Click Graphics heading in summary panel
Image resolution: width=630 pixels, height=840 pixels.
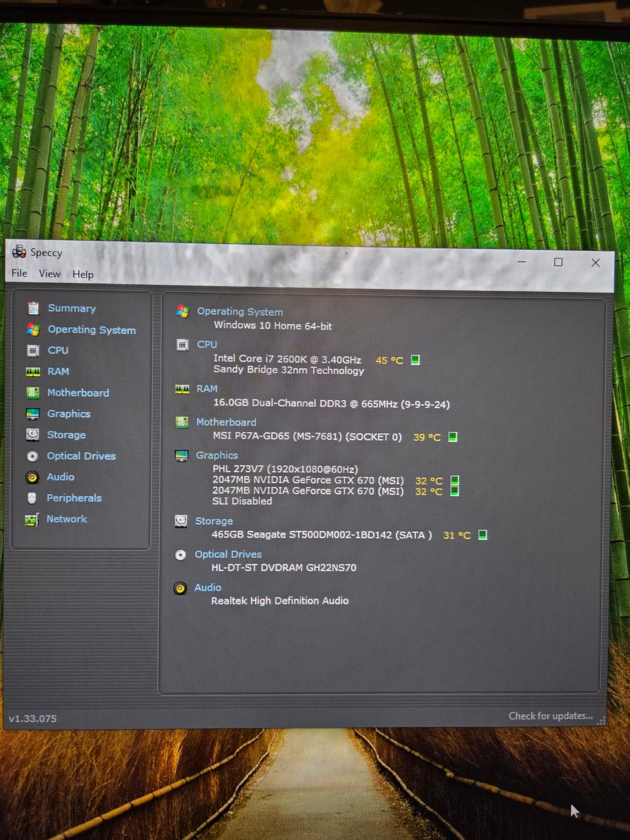coord(217,455)
